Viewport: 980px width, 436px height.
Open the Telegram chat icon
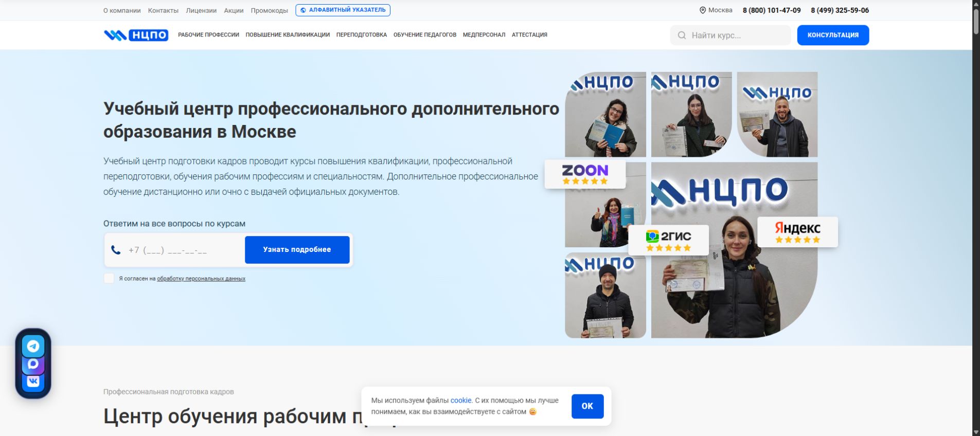(33, 347)
